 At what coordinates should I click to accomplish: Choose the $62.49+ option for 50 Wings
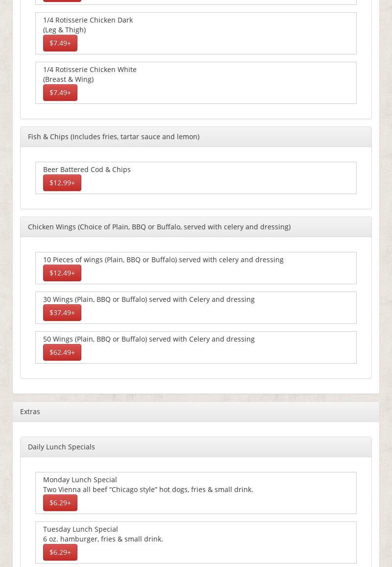pyautogui.click(x=62, y=352)
